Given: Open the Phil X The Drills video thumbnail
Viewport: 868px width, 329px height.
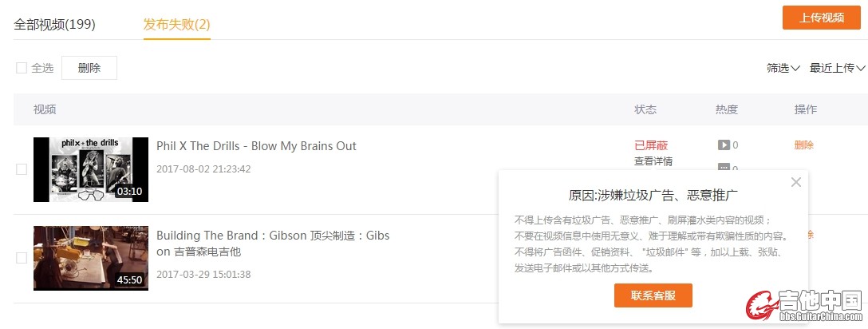Looking at the screenshot, I should click(91, 169).
